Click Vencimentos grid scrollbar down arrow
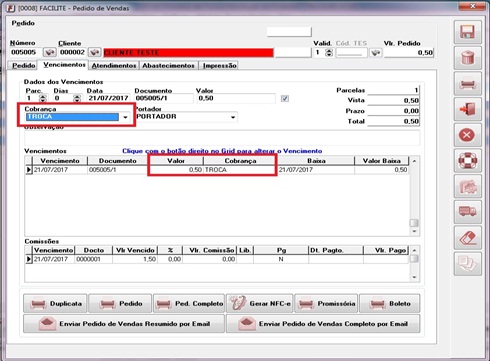 click(414, 231)
